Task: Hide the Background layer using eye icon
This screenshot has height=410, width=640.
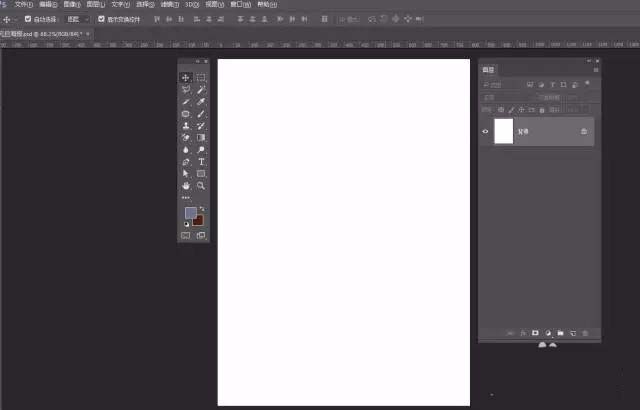Action: pyautogui.click(x=485, y=131)
